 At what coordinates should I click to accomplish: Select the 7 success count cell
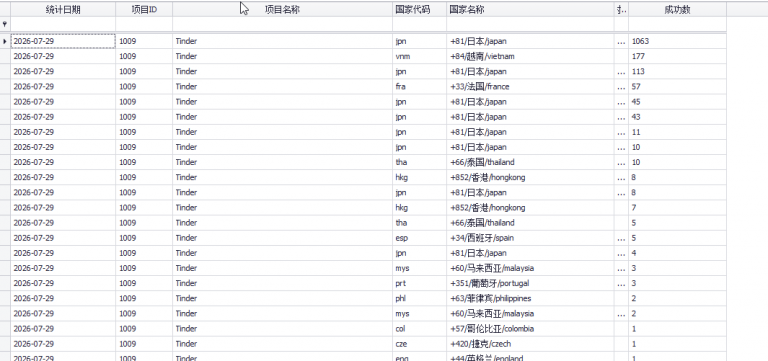(677, 208)
